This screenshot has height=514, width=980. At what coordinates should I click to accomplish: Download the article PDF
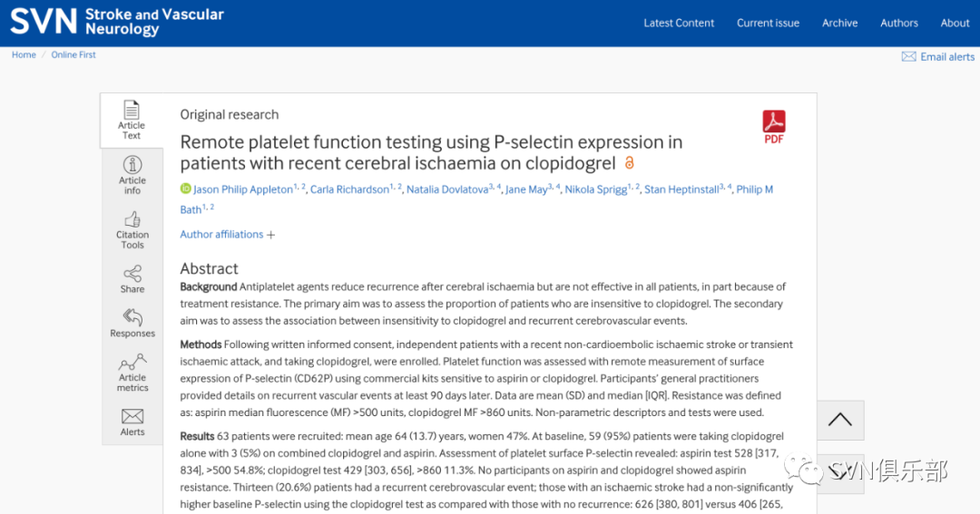click(774, 127)
